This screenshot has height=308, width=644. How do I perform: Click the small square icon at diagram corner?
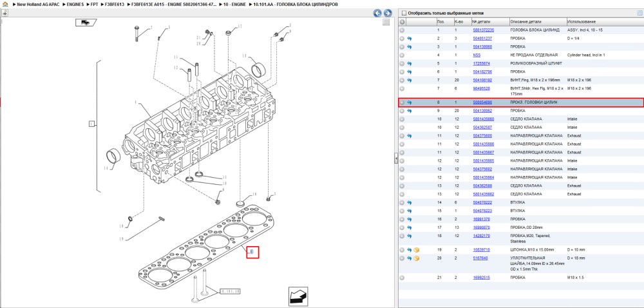coord(386,22)
